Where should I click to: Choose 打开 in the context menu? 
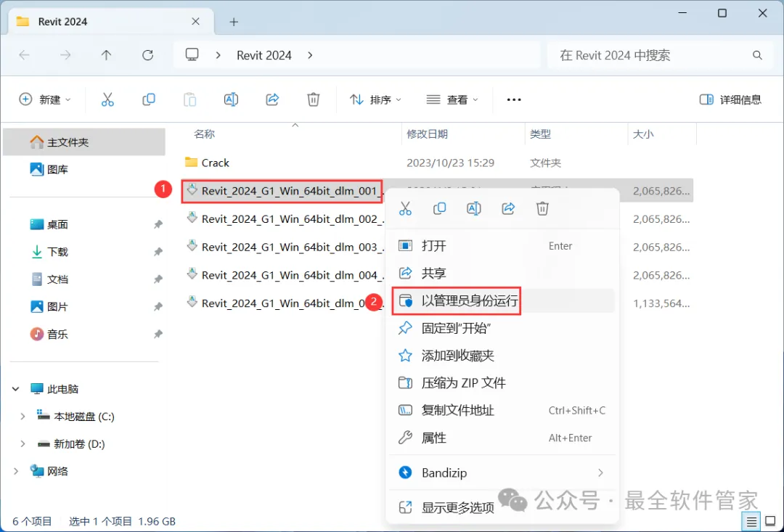tap(502, 246)
